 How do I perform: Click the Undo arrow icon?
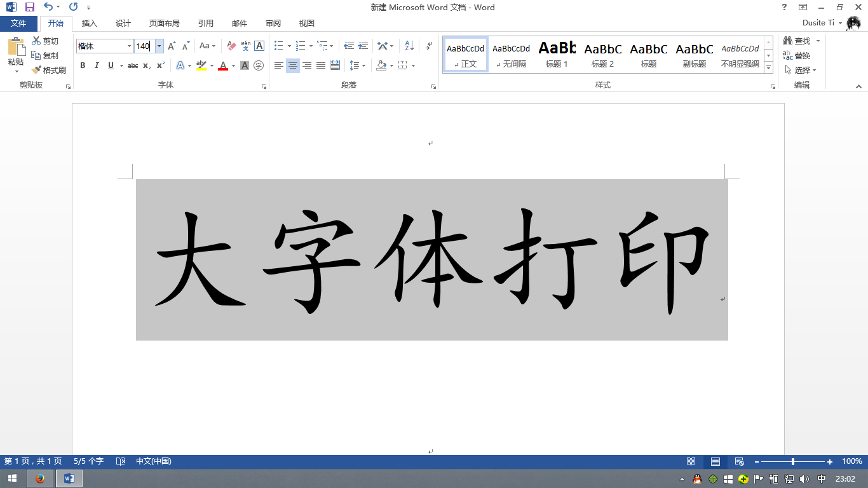(48, 7)
